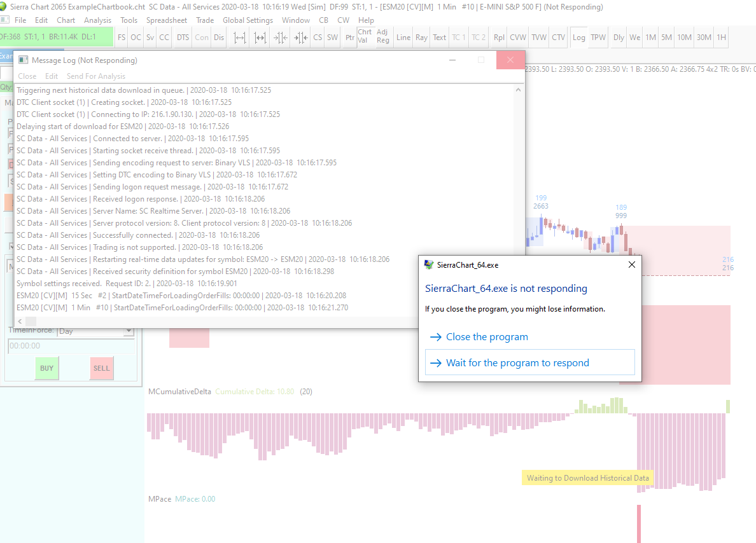Click the Dis disconnect toolbar button

(219, 37)
